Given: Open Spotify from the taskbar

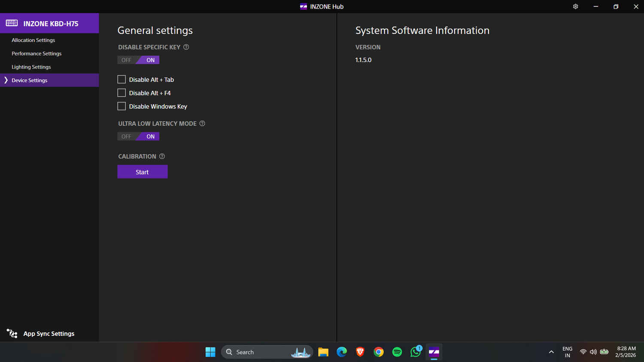Looking at the screenshot, I should 397,352.
